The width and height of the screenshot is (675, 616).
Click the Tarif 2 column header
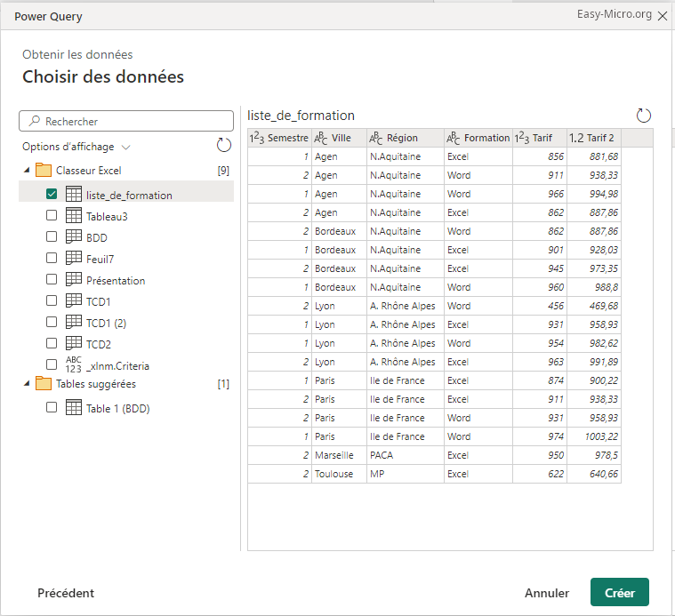594,138
